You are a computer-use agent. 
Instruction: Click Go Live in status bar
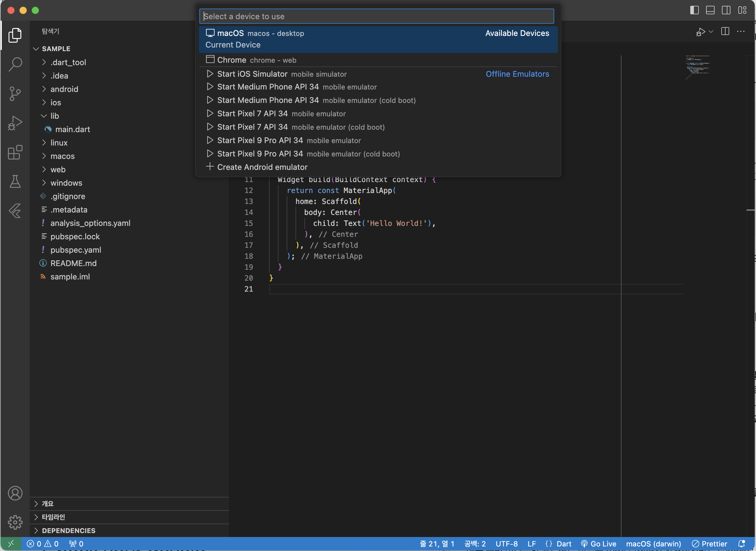tap(599, 544)
